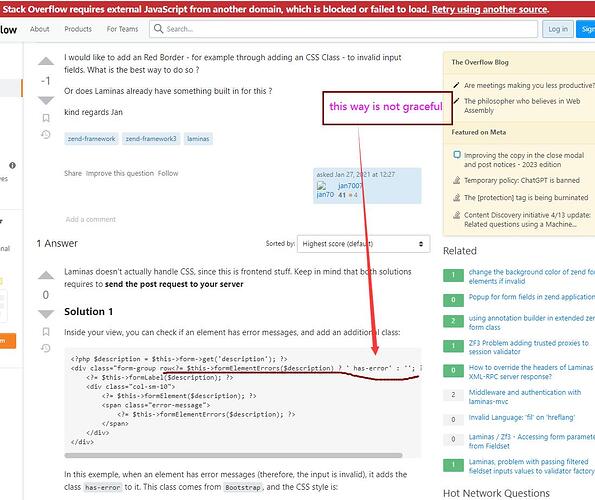Click the pencil icon beside philosopher blog post

pos(456,101)
